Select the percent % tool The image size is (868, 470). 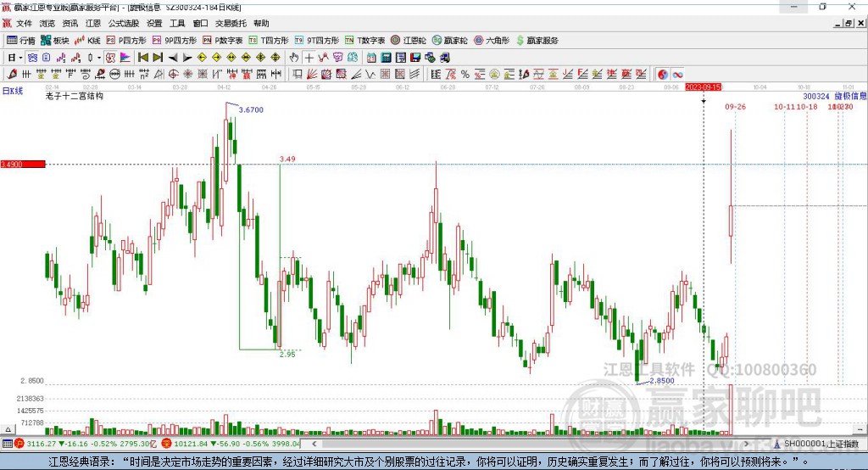click(x=465, y=75)
